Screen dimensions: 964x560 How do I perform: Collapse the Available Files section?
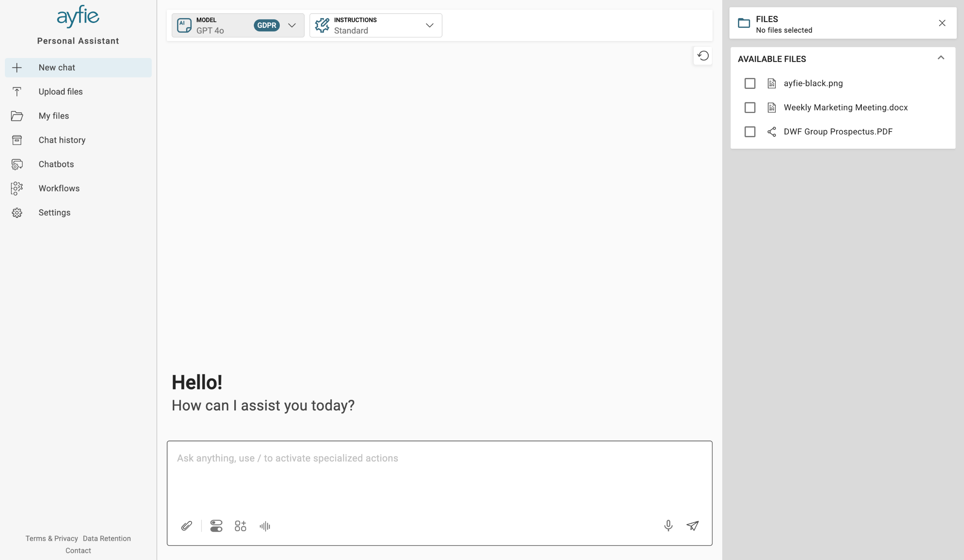941,58
